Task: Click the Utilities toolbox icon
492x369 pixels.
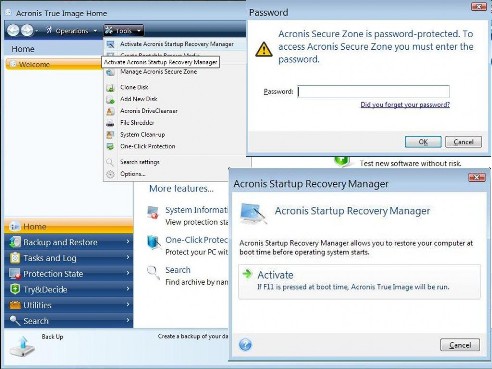Action: coord(15,305)
